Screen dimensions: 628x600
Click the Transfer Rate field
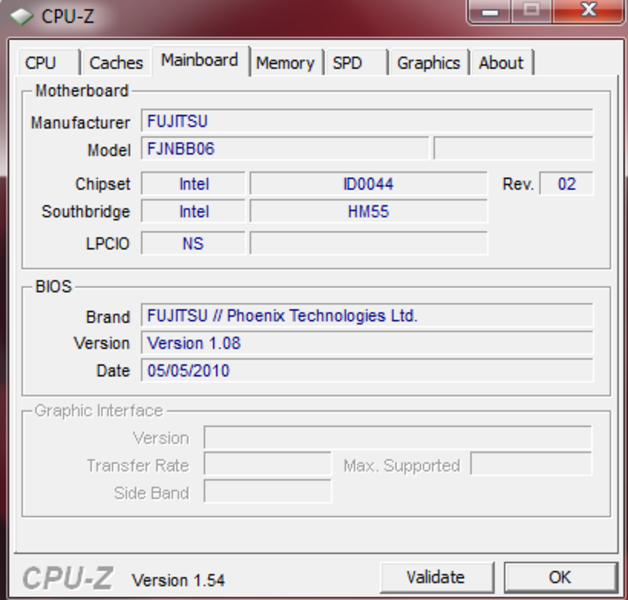[268, 464]
